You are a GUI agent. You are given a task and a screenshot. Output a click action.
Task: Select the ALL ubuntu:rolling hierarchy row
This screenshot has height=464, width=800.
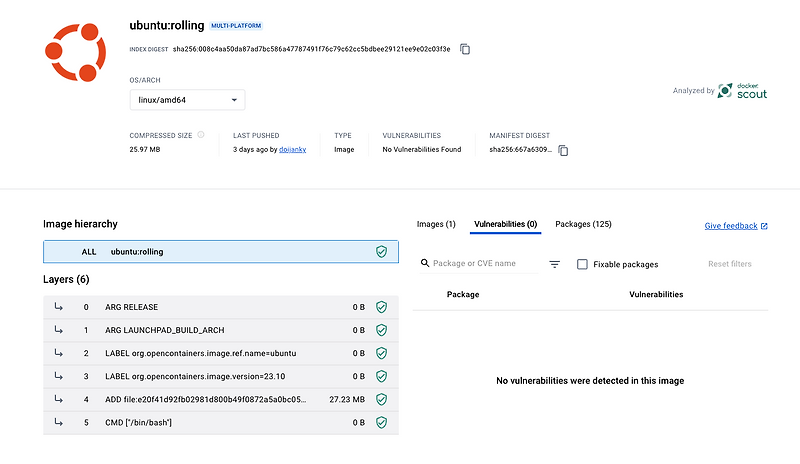coord(221,252)
